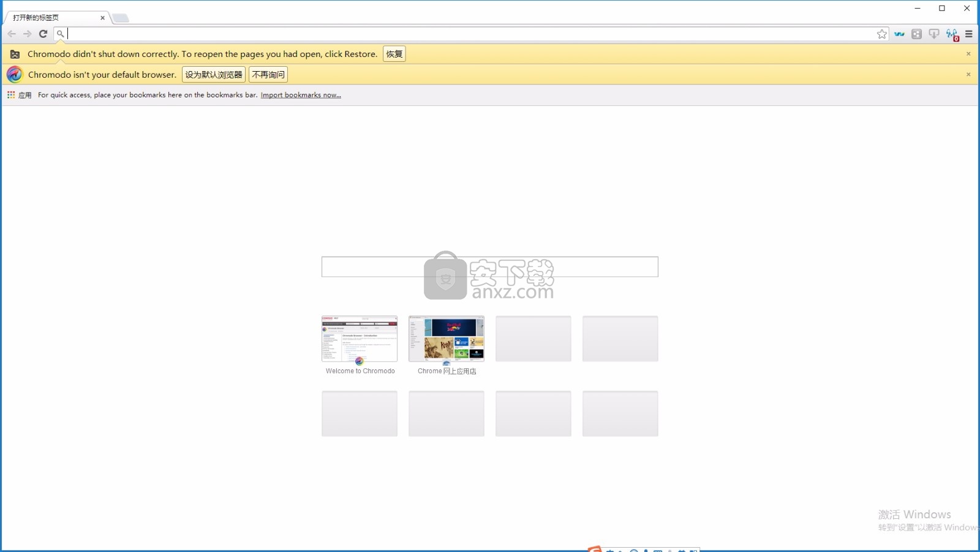Open the extension icon with red 0 badge
The width and height of the screenshot is (980, 552).
click(952, 34)
